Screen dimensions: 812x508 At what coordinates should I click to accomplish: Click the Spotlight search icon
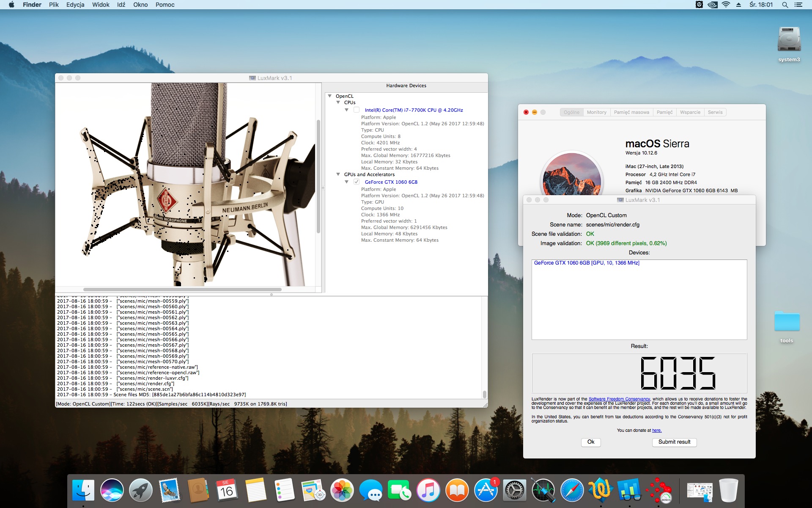(x=785, y=5)
